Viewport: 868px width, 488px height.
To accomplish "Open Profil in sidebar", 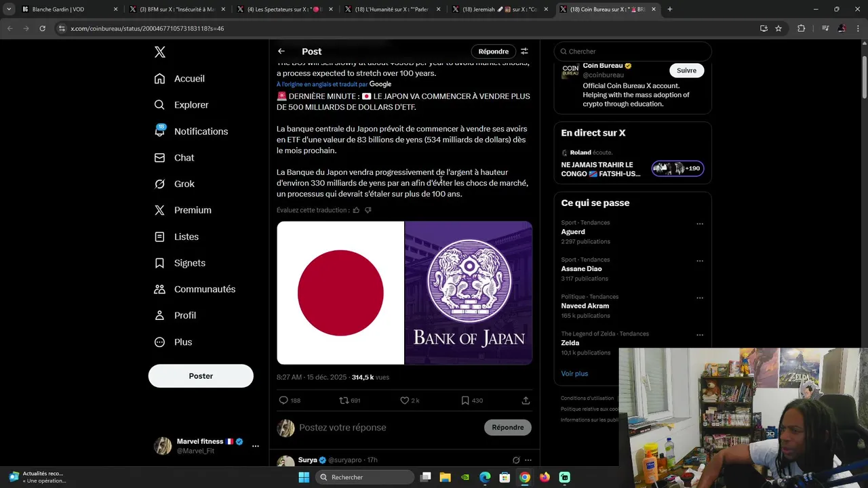I will coord(175,316).
